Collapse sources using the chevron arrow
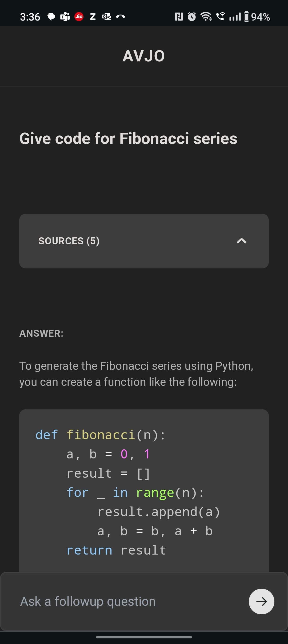Viewport: 288px width, 644px height. click(242, 241)
